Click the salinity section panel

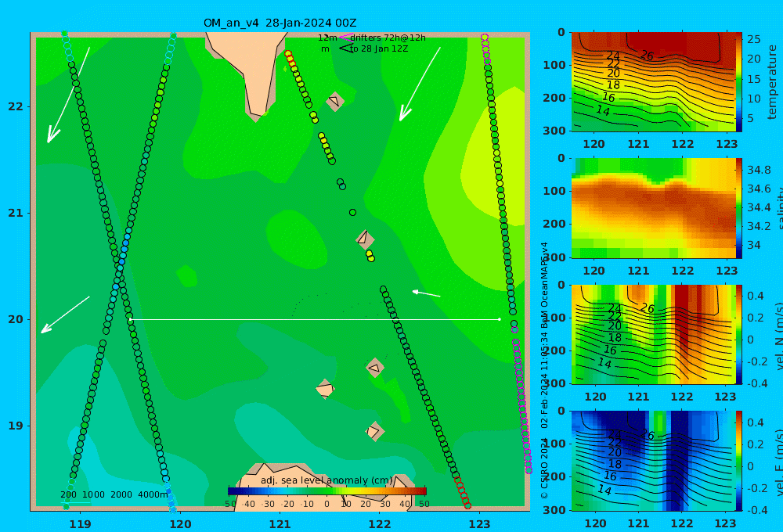pyautogui.click(x=653, y=208)
